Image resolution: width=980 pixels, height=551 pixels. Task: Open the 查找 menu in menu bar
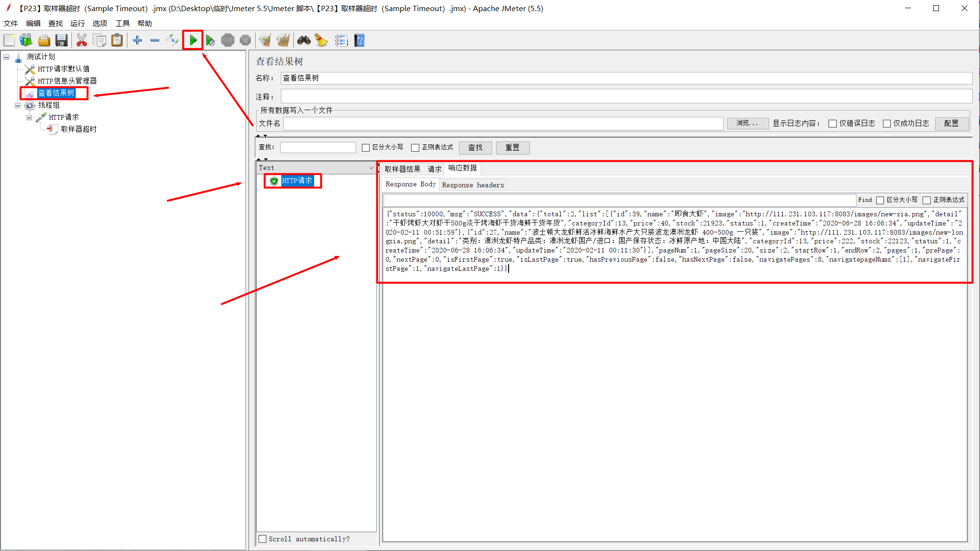coord(55,24)
